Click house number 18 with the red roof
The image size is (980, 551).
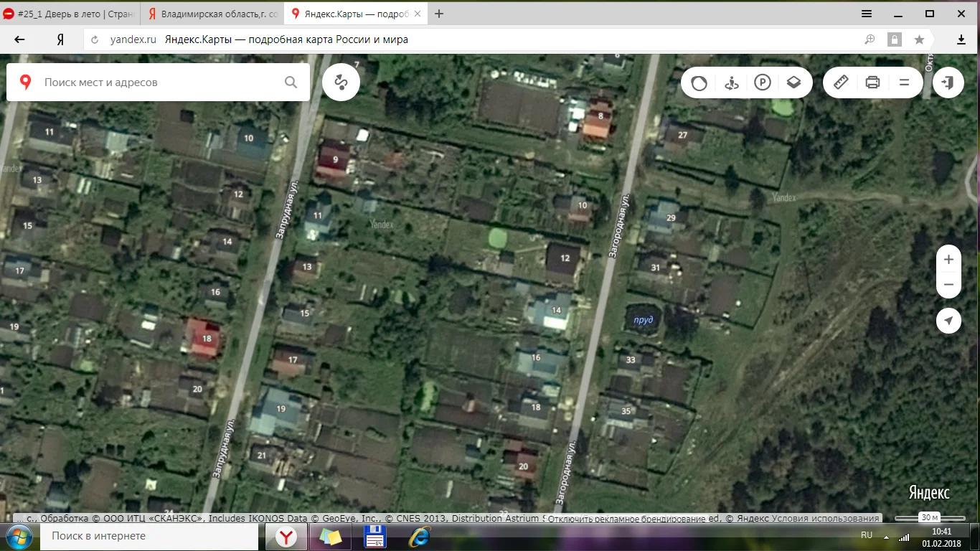coord(207,338)
